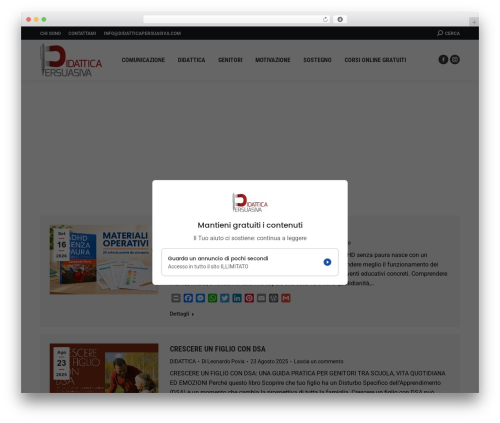Share the post on Twitter
Image resolution: width=500 pixels, height=423 pixels.
pyautogui.click(x=225, y=298)
